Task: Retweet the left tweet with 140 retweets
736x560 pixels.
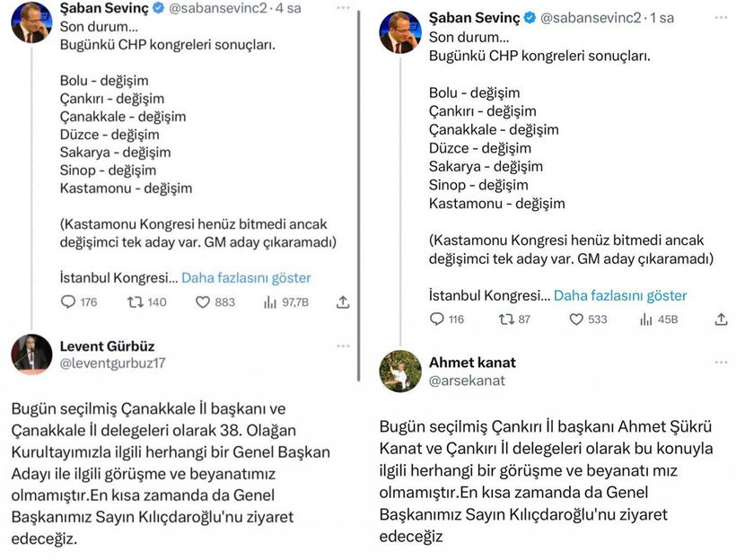Action: pyautogui.click(x=136, y=302)
